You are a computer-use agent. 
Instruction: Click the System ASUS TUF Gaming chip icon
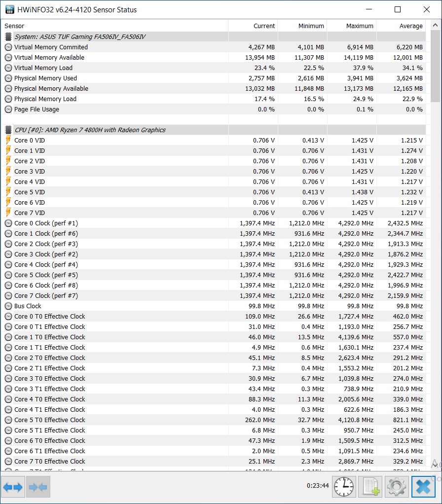point(8,36)
